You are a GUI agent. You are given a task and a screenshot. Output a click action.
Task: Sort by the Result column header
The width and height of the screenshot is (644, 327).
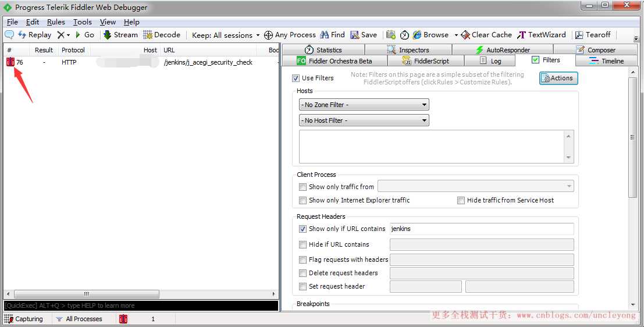pos(44,49)
